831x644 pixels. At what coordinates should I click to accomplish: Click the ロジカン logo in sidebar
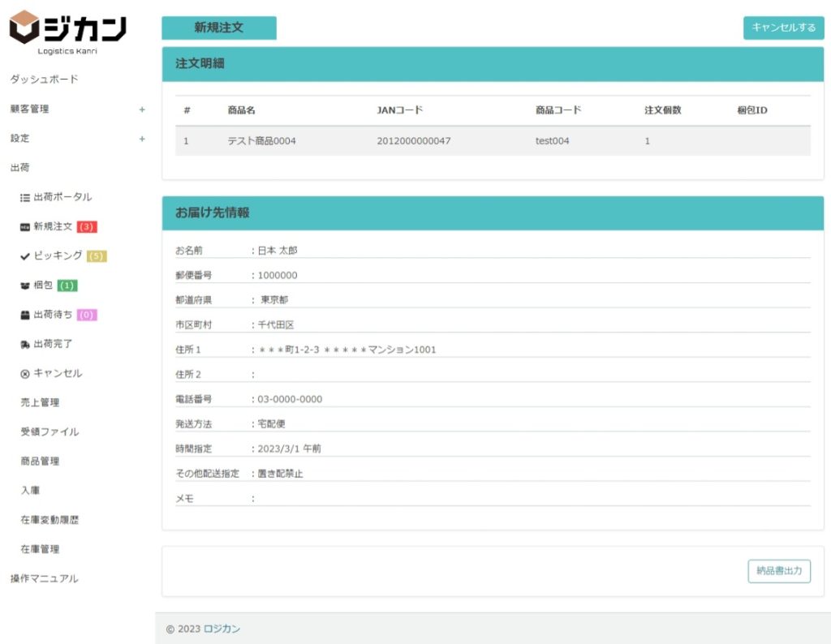(68, 31)
